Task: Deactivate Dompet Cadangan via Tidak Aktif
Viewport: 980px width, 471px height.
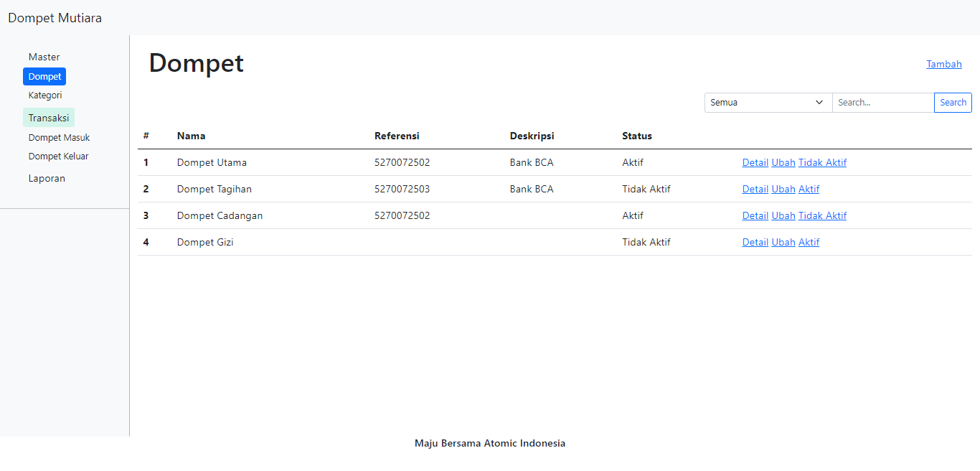Action: tap(822, 216)
